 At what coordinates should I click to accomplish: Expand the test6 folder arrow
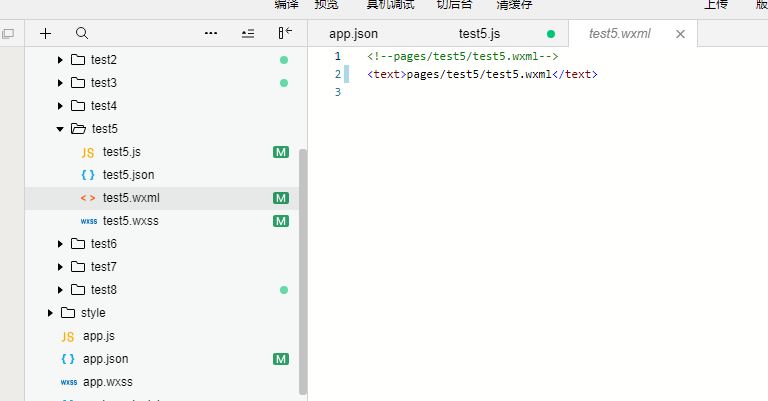coord(60,244)
